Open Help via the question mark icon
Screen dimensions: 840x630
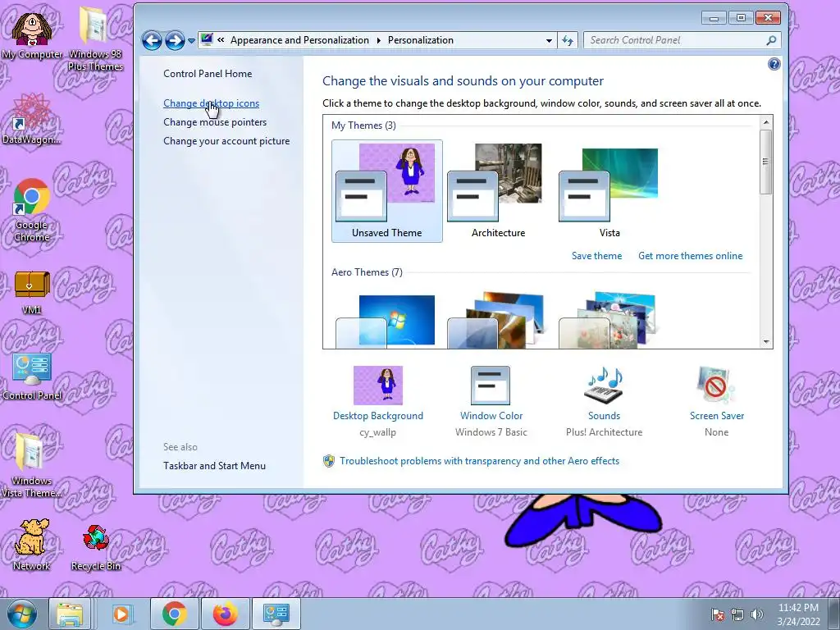774,65
